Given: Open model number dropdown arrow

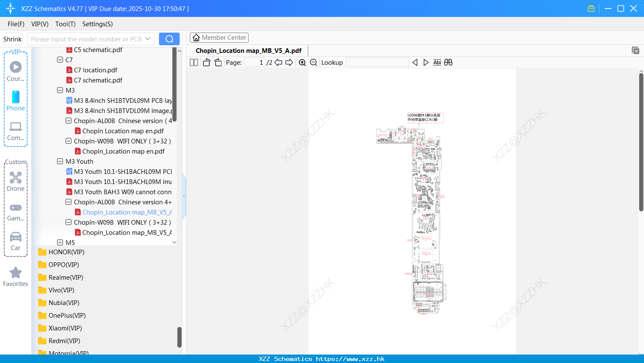Looking at the screenshot, I should tap(148, 39).
